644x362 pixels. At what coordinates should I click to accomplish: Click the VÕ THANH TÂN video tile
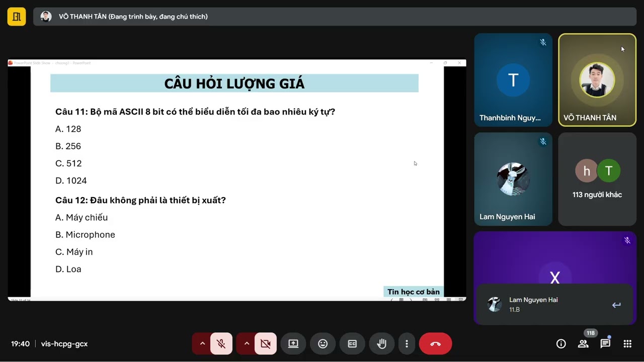[x=597, y=80]
